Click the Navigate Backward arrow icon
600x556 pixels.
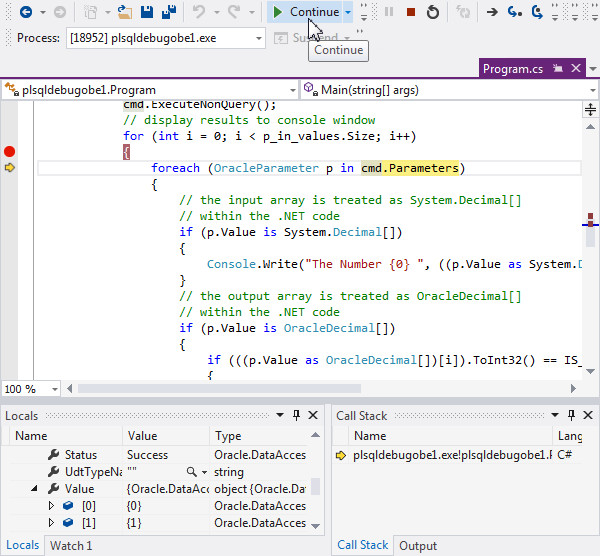click(26, 12)
